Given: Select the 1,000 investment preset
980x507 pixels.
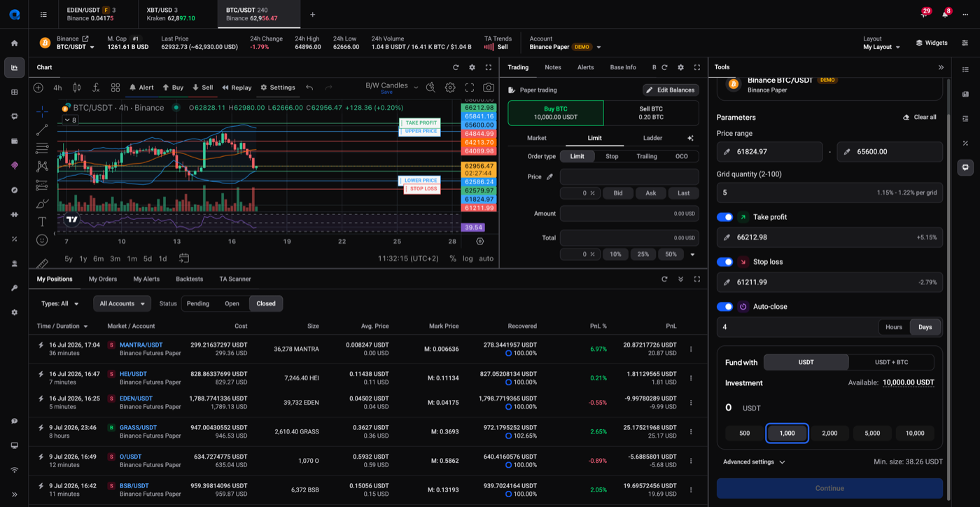Looking at the screenshot, I should coord(787,433).
